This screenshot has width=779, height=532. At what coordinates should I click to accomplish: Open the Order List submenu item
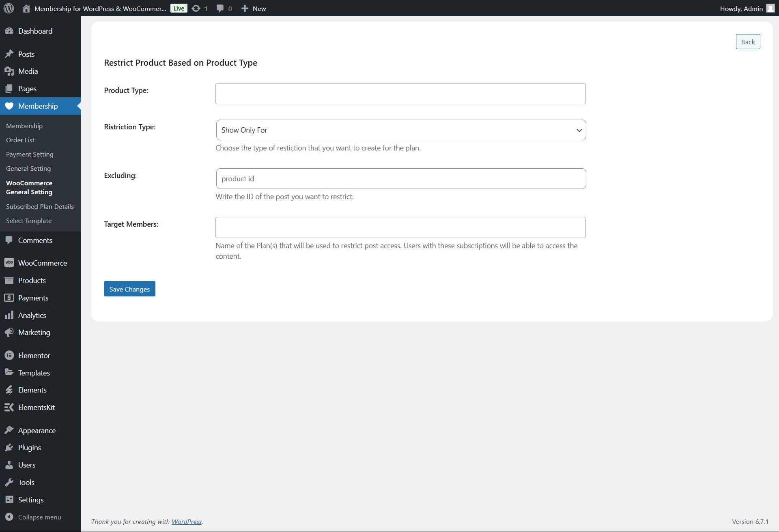coord(20,140)
